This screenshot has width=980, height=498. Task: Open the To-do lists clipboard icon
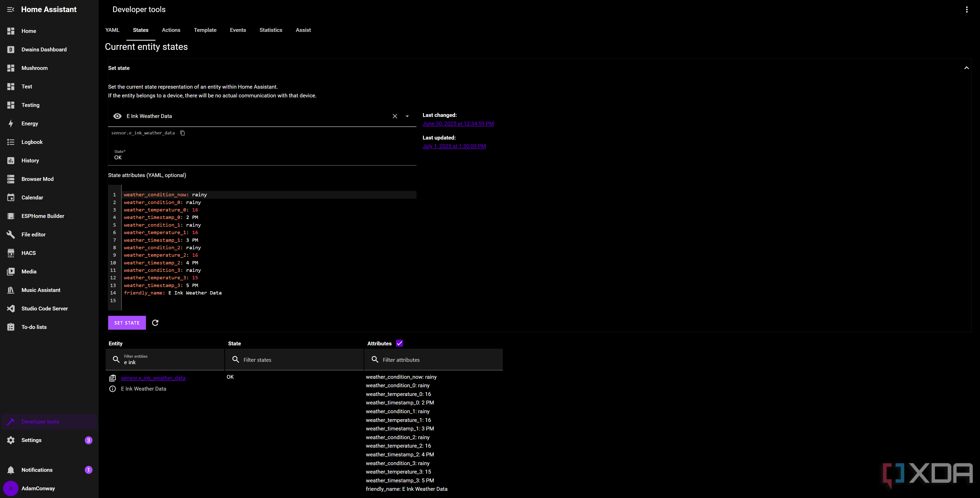11,327
